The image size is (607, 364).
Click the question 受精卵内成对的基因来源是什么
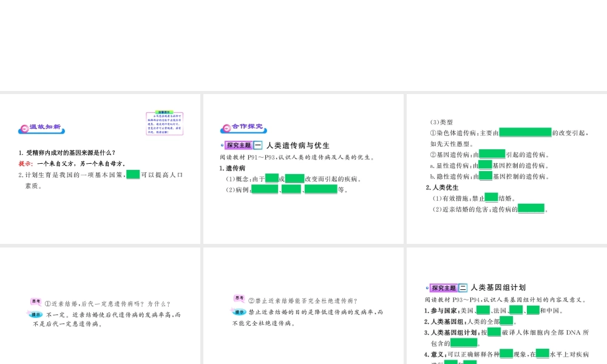pyautogui.click(x=67, y=153)
